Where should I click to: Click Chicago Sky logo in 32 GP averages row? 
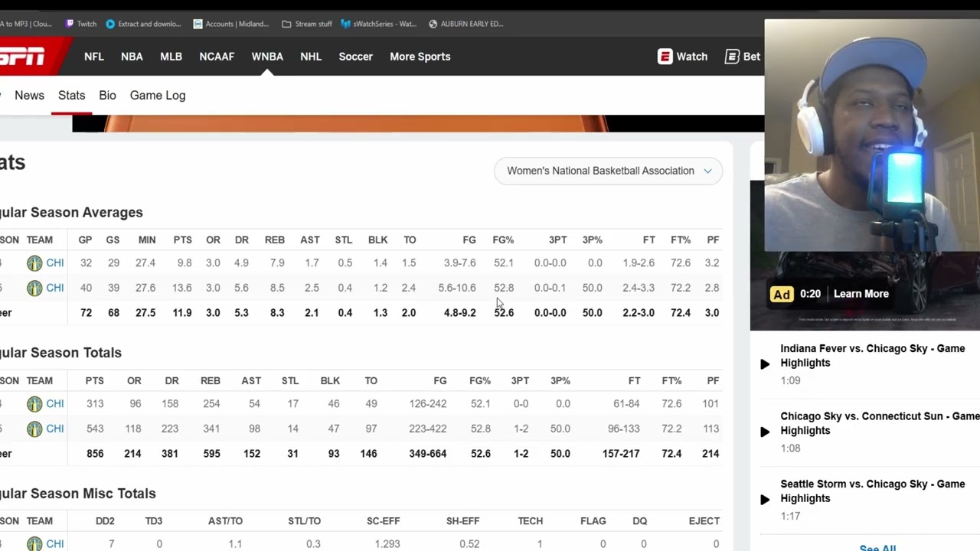[x=34, y=263]
